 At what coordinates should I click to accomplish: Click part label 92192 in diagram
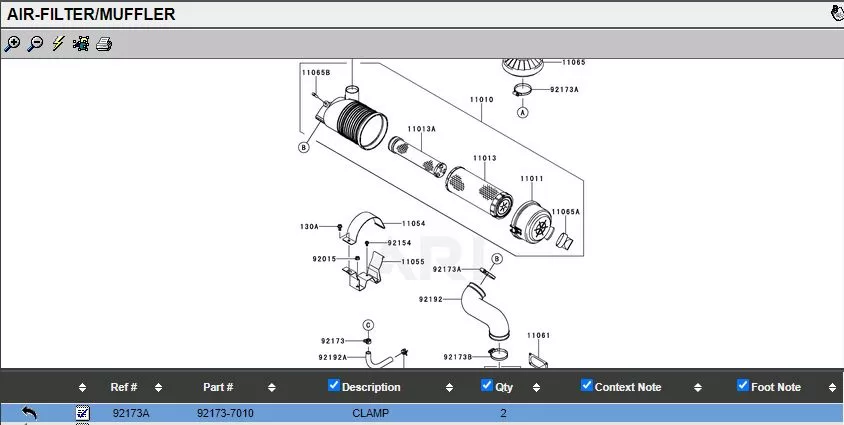click(x=430, y=299)
